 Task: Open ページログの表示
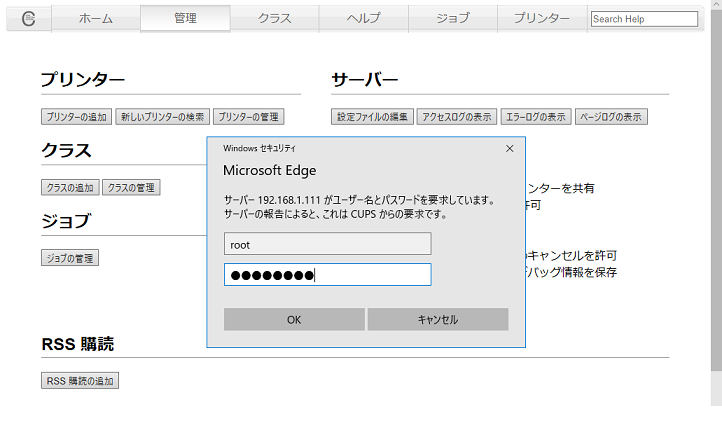click(611, 117)
